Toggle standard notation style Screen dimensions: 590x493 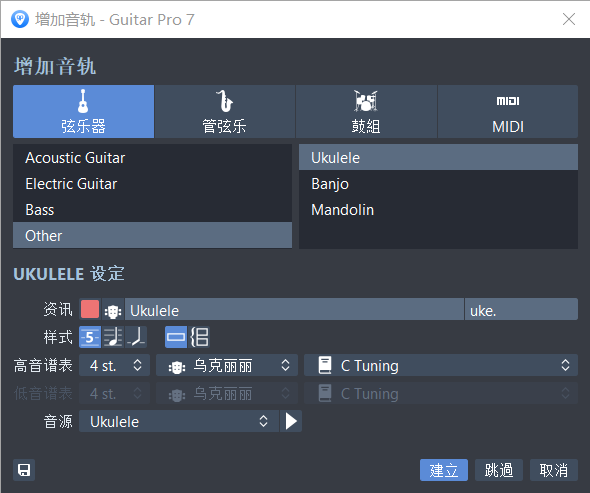(113, 337)
